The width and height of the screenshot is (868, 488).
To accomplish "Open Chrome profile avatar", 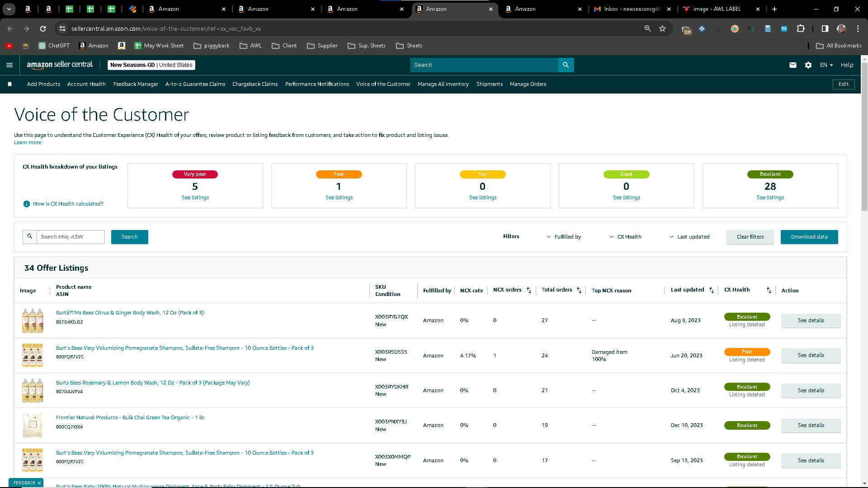I will click(x=841, y=28).
